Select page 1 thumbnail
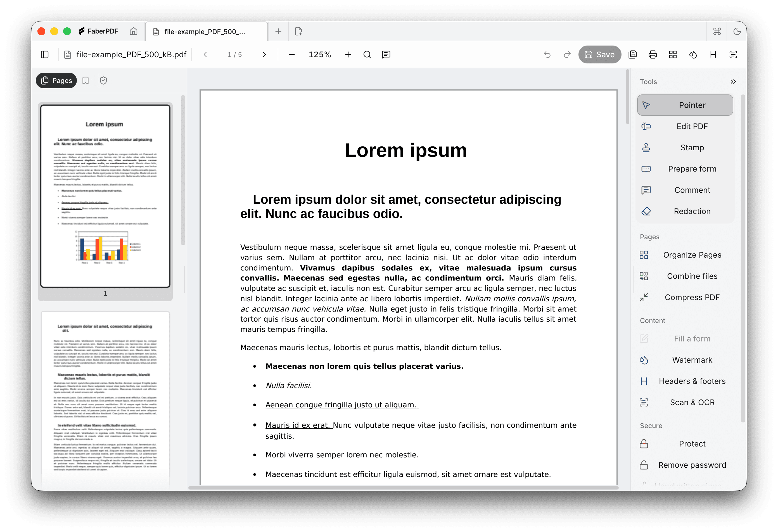The width and height of the screenshot is (778, 532). [105, 196]
